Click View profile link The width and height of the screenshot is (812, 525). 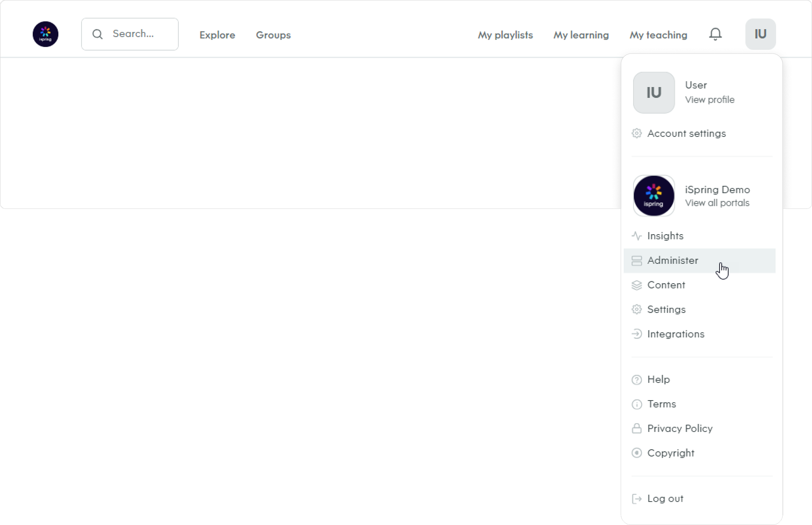(710, 100)
